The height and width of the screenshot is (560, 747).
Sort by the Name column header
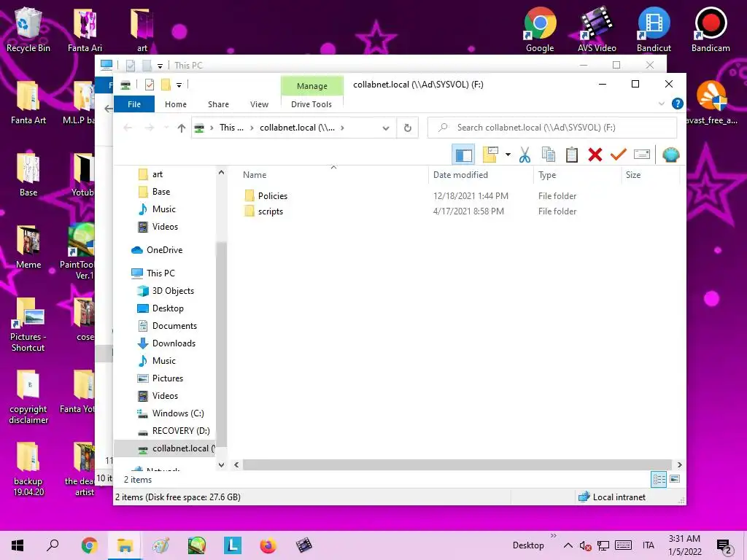[x=333, y=175]
